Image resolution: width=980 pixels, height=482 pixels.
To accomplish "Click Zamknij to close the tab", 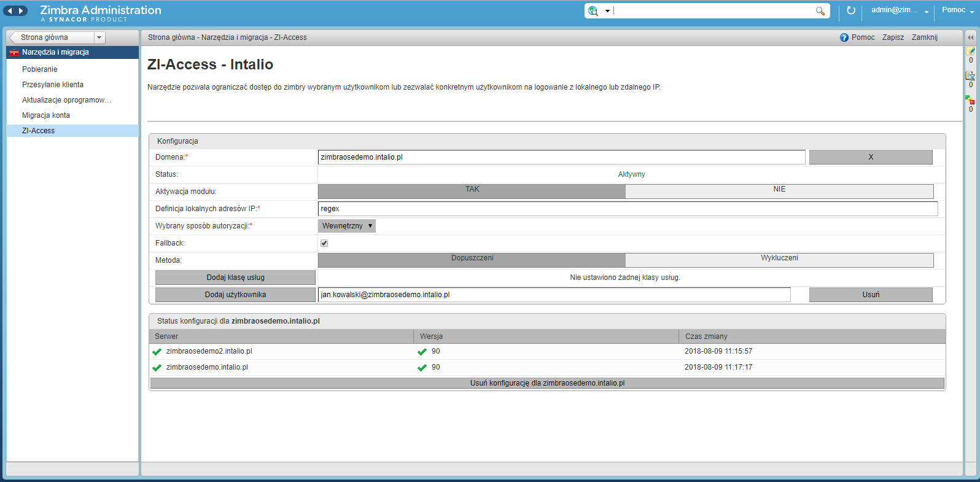I will click(x=924, y=37).
